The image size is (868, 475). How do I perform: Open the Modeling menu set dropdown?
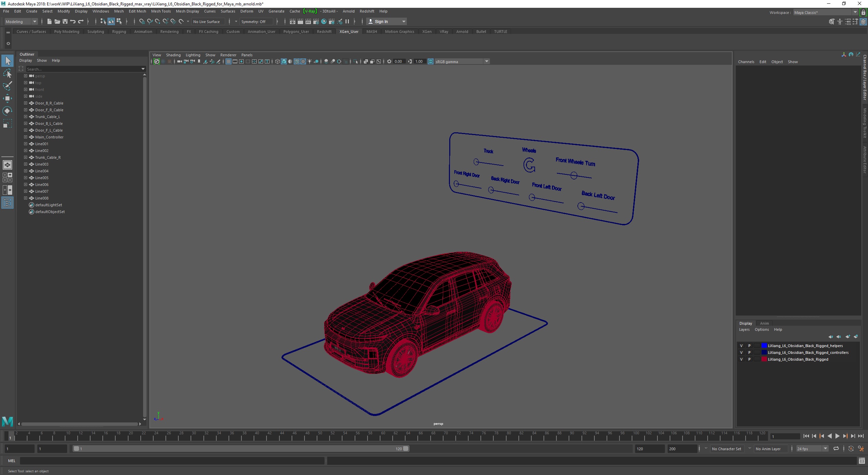point(21,21)
